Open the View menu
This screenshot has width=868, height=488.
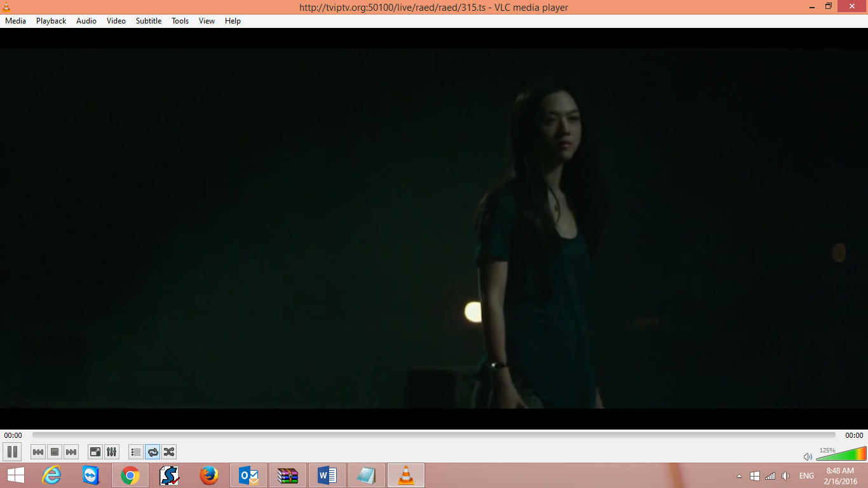pos(207,21)
